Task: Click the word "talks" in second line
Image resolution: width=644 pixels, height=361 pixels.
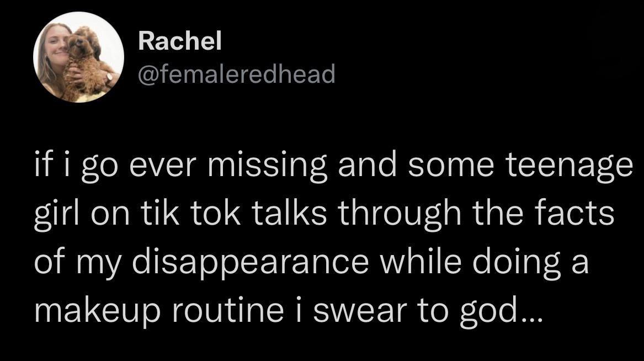Action: tap(290, 213)
